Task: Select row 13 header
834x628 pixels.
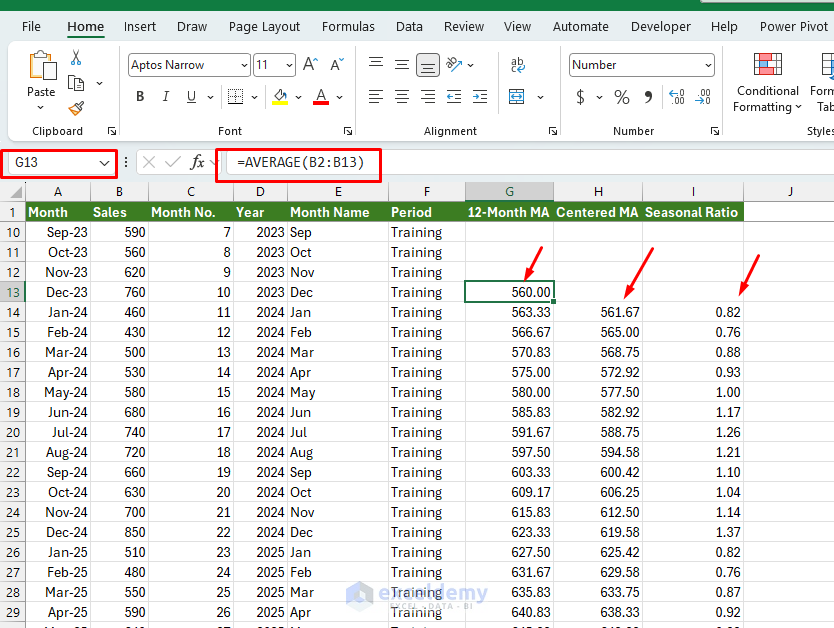Action: click(x=13, y=292)
